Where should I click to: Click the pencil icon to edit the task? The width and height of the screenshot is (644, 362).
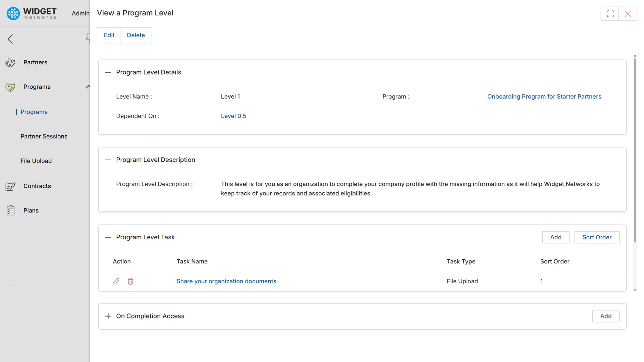pos(116,281)
